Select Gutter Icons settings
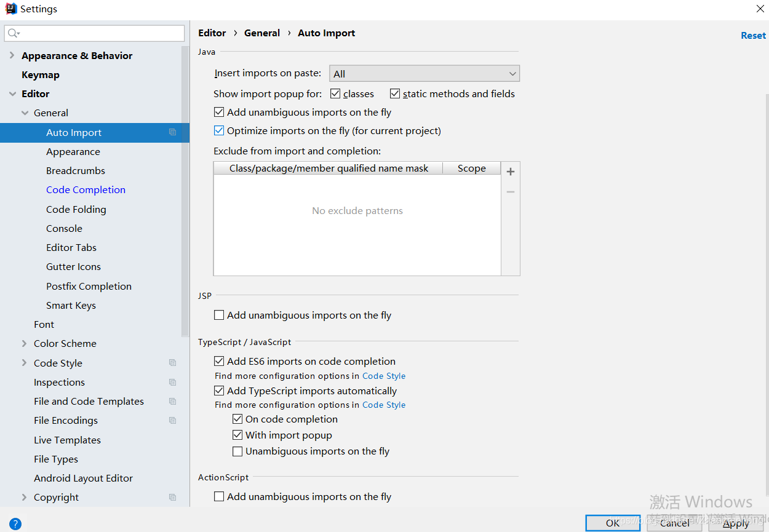This screenshot has width=769, height=532. coord(73,266)
